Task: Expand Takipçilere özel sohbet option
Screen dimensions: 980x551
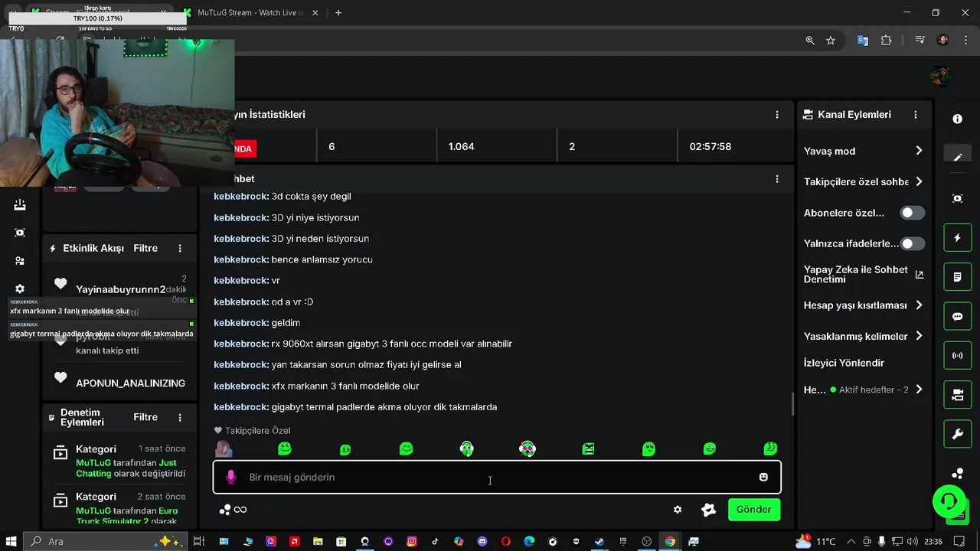Action: 864,181
